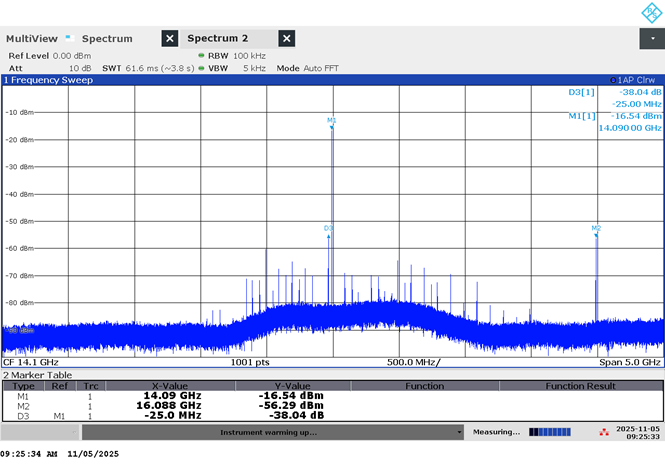Click the Rohde & Schwarz logo icon
The width and height of the screenshot is (665, 467).
(x=651, y=13)
